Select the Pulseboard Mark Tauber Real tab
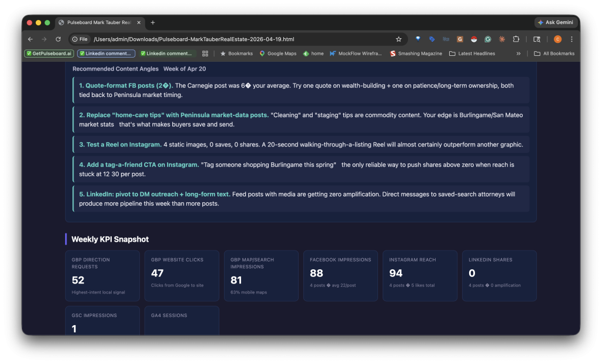The image size is (602, 364). pos(99,23)
